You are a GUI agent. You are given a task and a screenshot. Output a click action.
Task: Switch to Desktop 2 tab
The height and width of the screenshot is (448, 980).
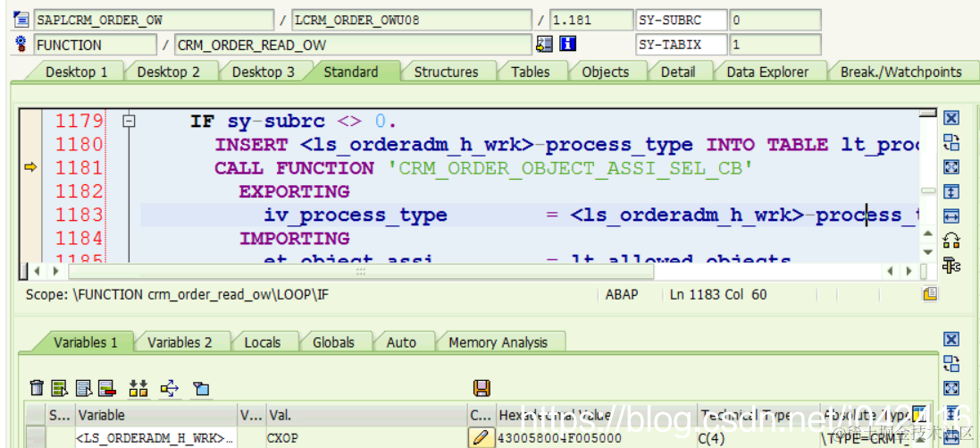point(168,72)
